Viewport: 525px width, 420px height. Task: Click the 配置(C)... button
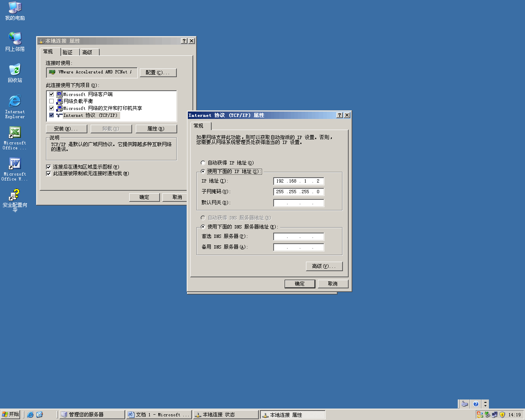point(158,73)
